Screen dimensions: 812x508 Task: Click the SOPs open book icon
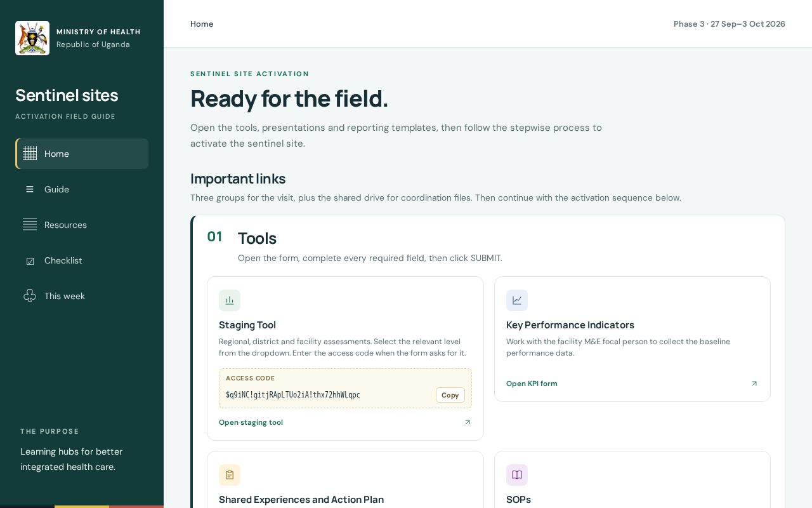(517, 475)
